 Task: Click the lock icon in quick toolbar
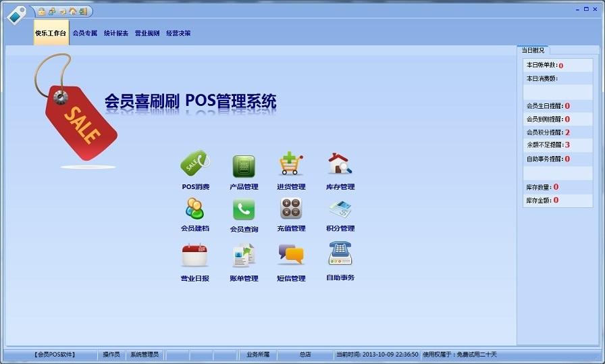(x=41, y=11)
